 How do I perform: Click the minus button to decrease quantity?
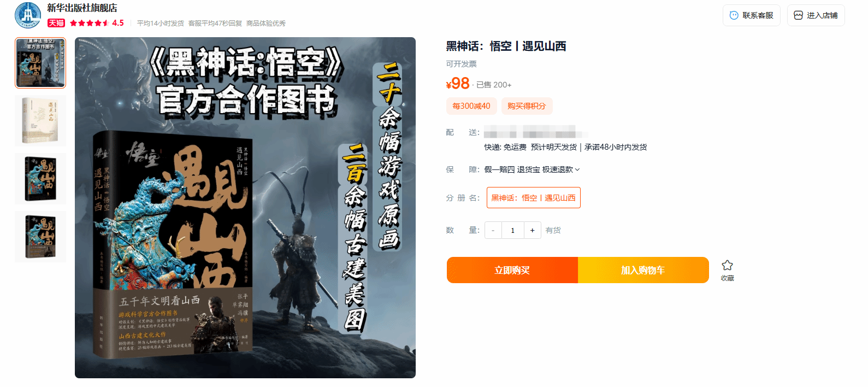tap(493, 230)
